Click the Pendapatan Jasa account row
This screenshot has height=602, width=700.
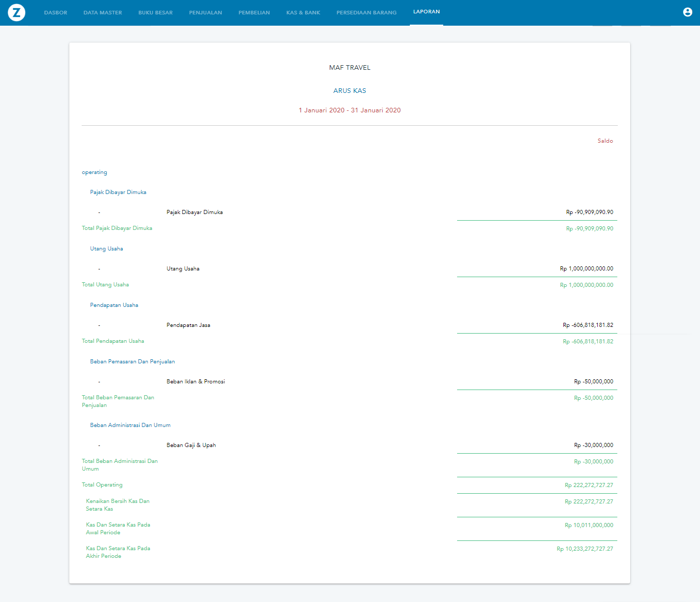pos(188,325)
